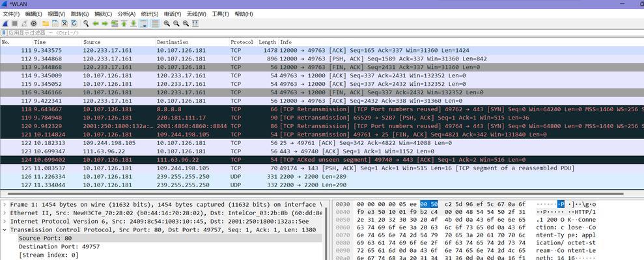Open the 跳转(G) menu
The width and height of the screenshot is (644, 260).
(79, 14)
